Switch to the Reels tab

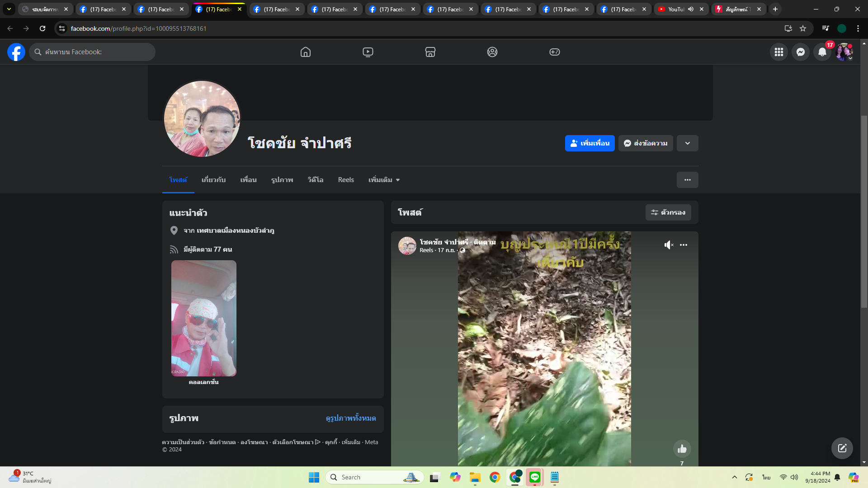[x=346, y=180]
